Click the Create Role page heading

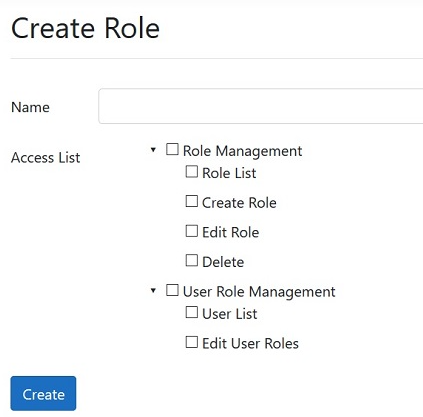85,29
